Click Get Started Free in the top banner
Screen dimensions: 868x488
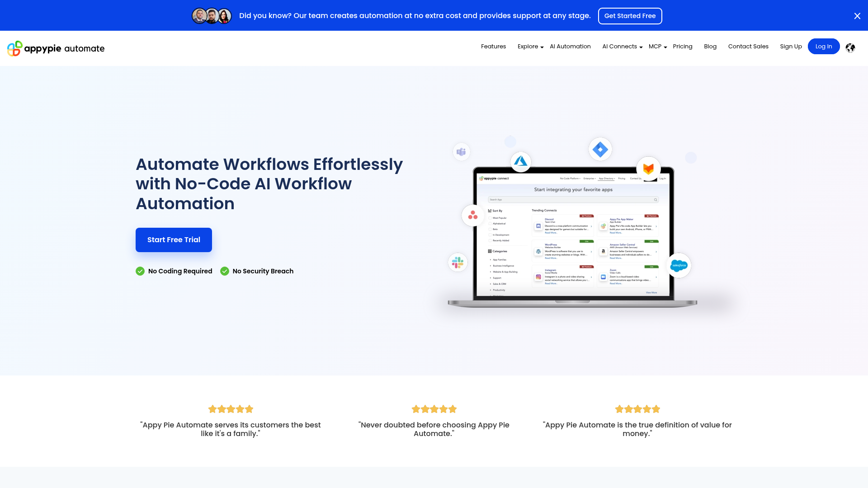pyautogui.click(x=630, y=16)
